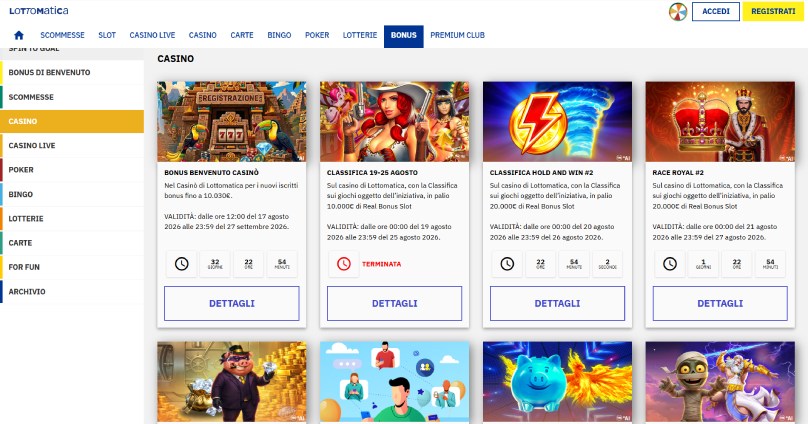Screen dimensions: 808x424
Task: Click the Registrazione slot temple thumbnail
Action: 231,122
